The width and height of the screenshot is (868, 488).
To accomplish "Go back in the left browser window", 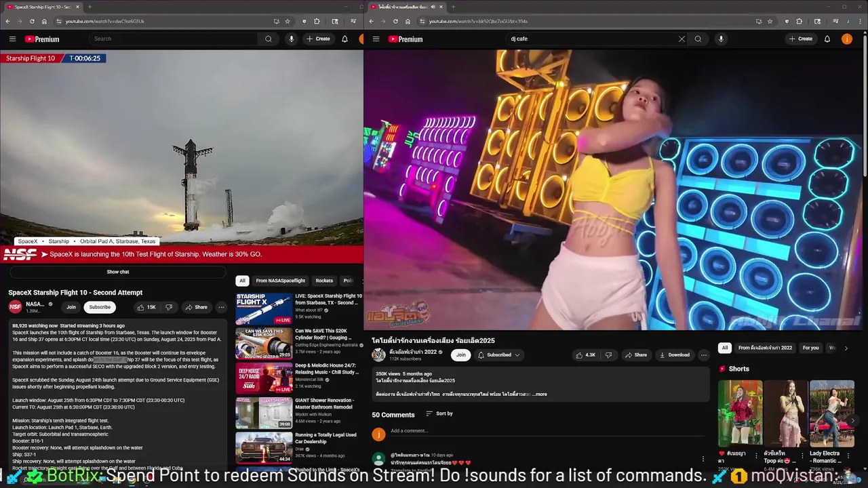I will click(x=7, y=21).
